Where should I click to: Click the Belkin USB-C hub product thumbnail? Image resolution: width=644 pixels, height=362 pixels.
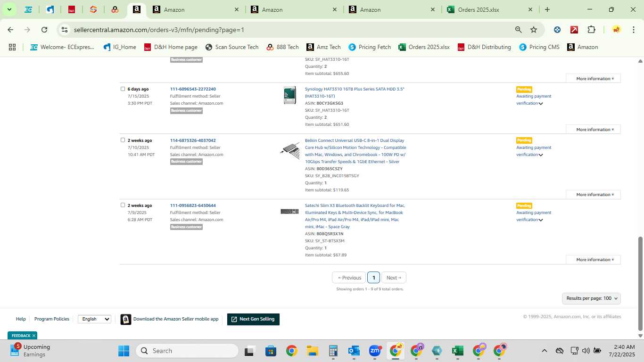(289, 151)
